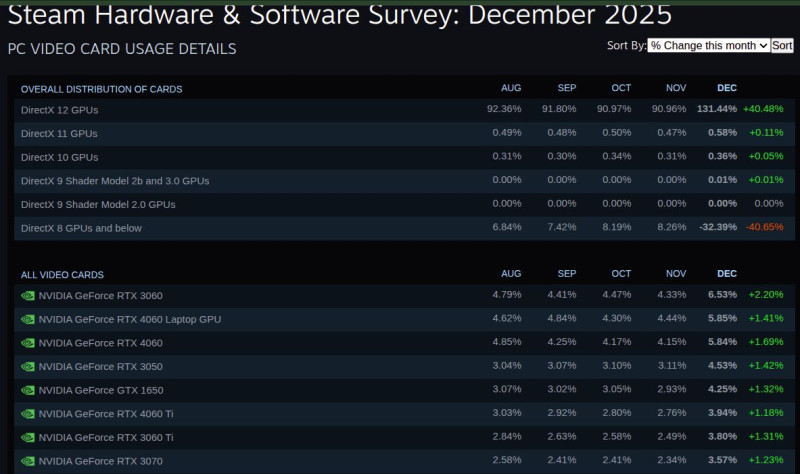Click NOV column header in All Video Cards table
Viewport: 800px width, 474px height.
click(x=676, y=274)
